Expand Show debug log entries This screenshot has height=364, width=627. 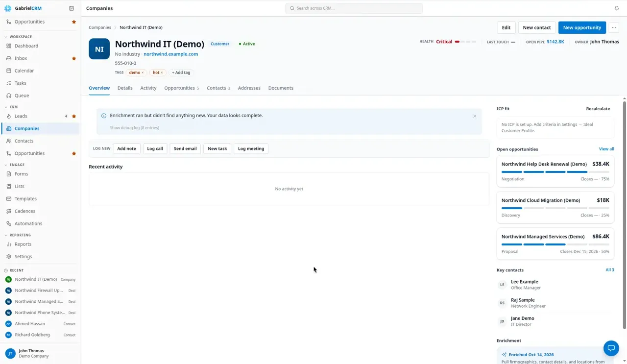click(x=134, y=128)
